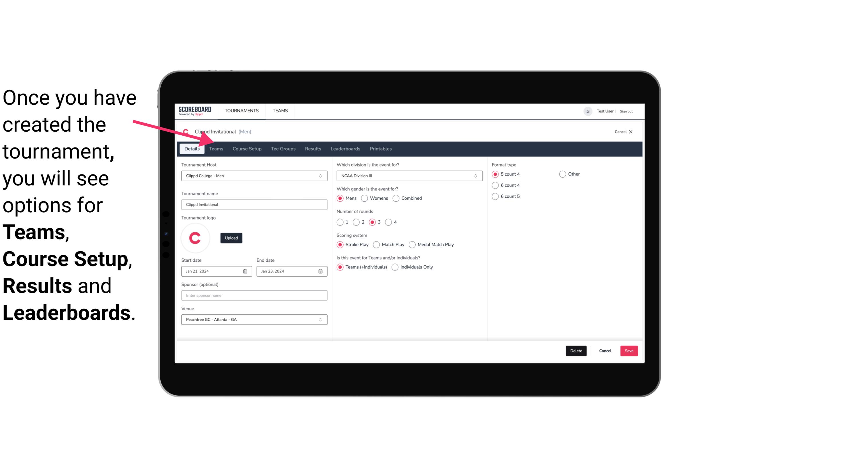Switch to the Teams tab

point(215,148)
